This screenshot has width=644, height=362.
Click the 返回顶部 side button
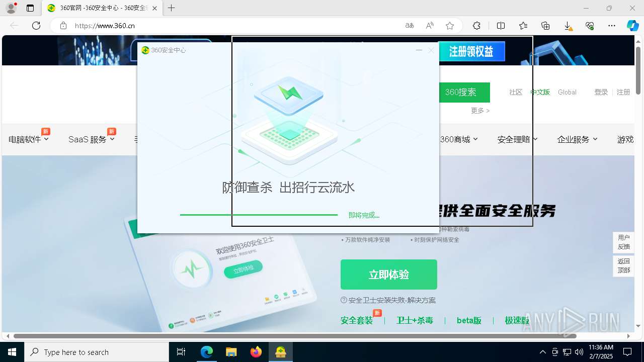[624, 265]
